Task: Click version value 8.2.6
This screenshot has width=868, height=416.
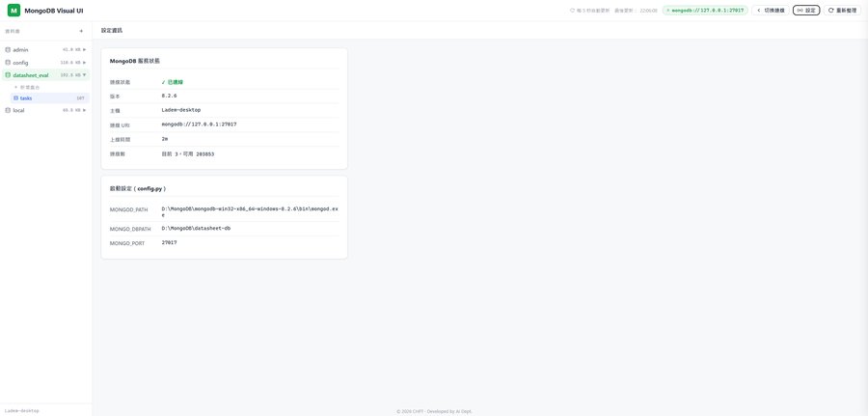Action: click(x=170, y=96)
